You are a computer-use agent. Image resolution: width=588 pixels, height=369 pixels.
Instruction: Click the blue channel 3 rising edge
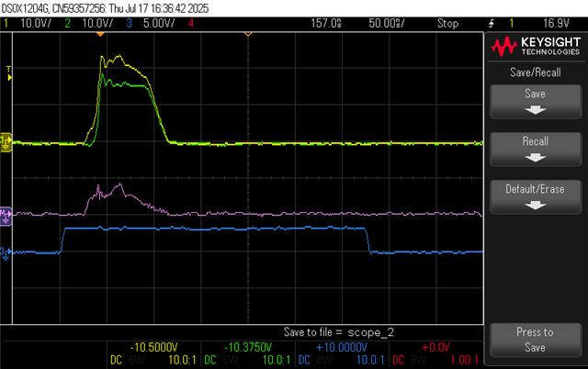pos(62,240)
